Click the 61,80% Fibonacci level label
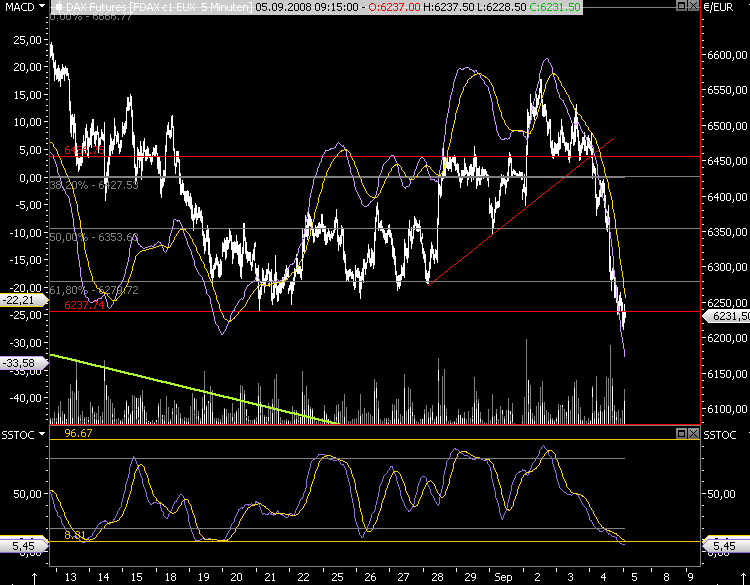This screenshot has width=750, height=585. pyautogui.click(x=94, y=290)
